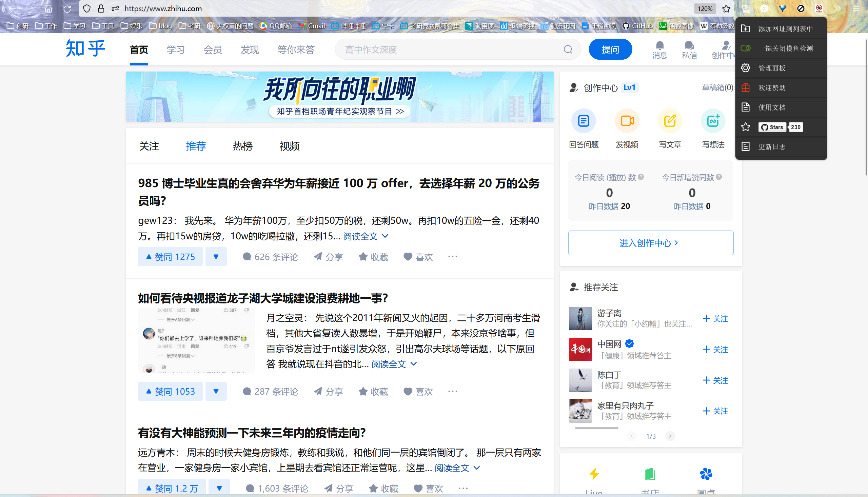Select 更新日志 in the extension menu

tap(772, 146)
